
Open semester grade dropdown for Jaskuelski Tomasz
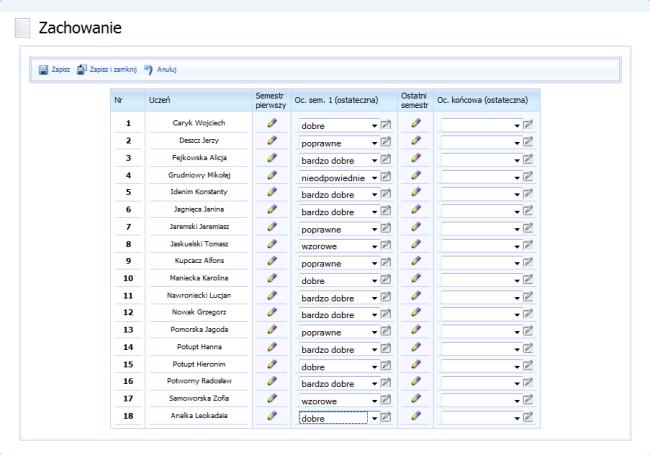pyautogui.click(x=338, y=246)
